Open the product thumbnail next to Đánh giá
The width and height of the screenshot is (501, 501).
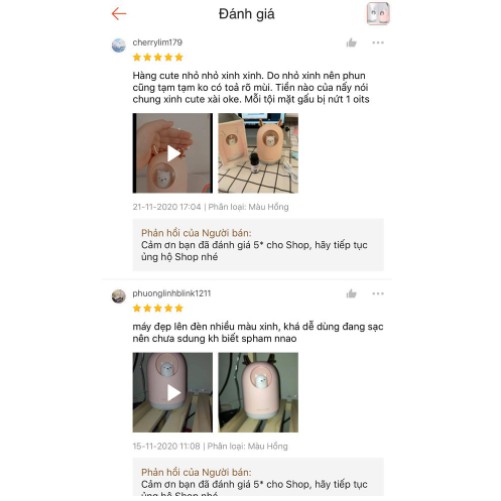tap(378, 14)
